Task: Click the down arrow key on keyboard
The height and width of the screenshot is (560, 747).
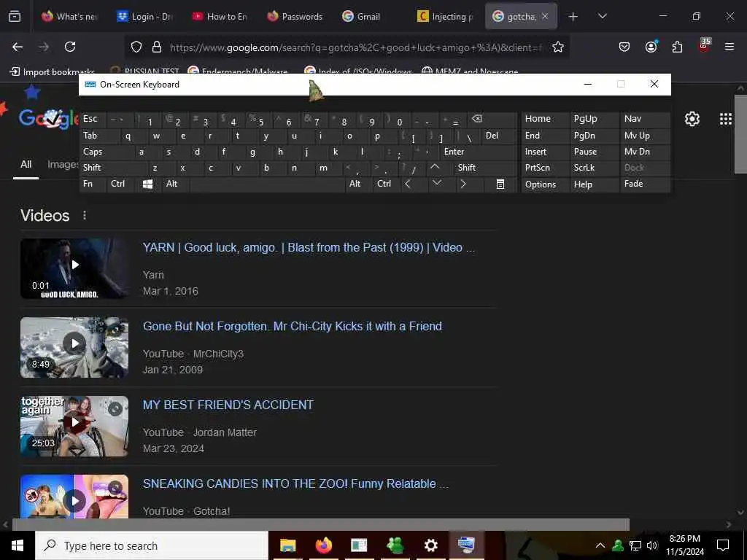Action: pyautogui.click(x=436, y=183)
